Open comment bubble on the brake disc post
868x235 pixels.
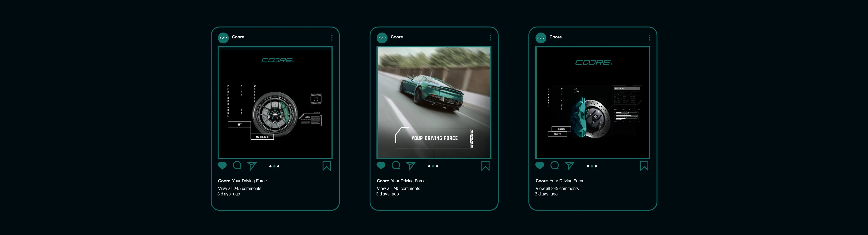(x=555, y=165)
